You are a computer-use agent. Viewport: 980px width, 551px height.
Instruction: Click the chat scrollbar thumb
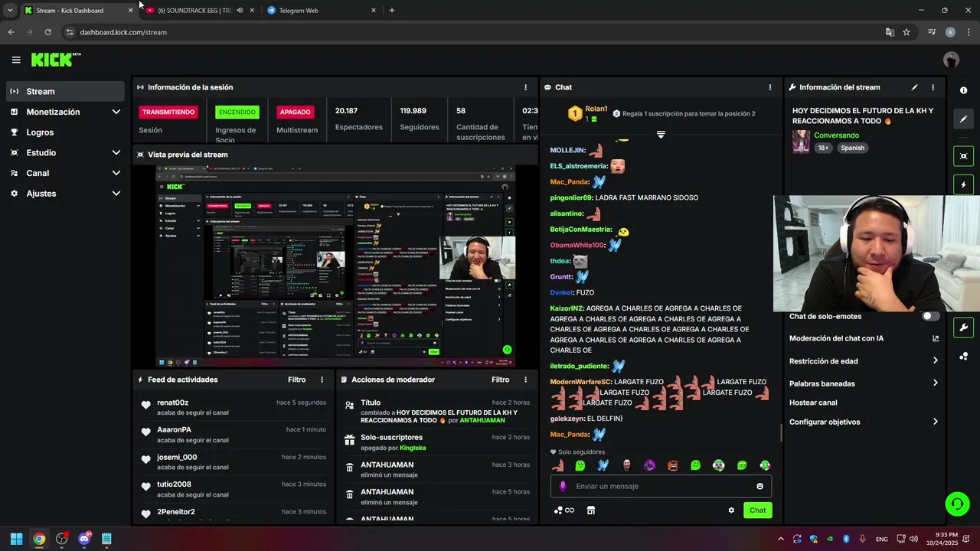[x=781, y=432]
